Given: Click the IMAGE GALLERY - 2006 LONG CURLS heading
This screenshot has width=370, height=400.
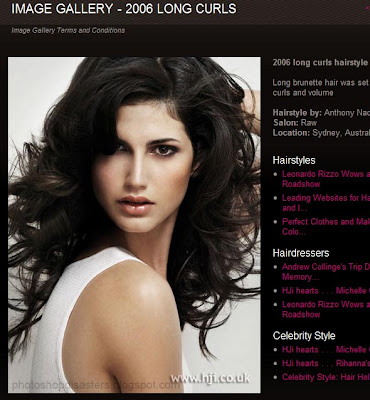Looking at the screenshot, I should [x=124, y=9].
